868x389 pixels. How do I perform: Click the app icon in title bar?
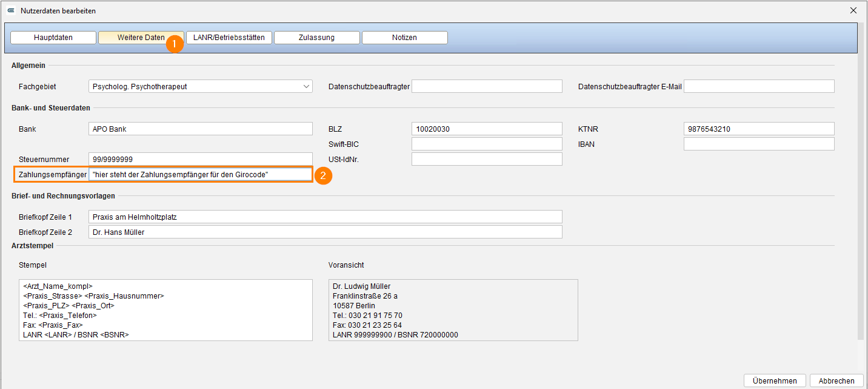pyautogui.click(x=10, y=10)
